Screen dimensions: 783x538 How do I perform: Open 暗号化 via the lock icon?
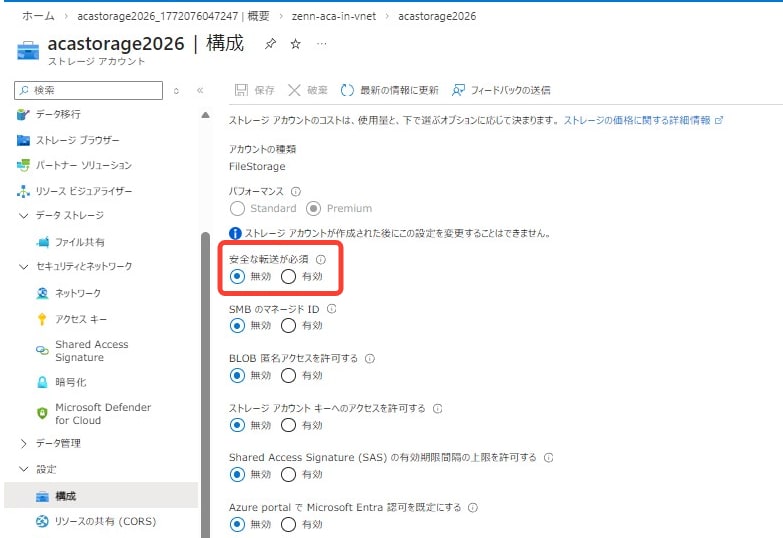click(x=42, y=382)
